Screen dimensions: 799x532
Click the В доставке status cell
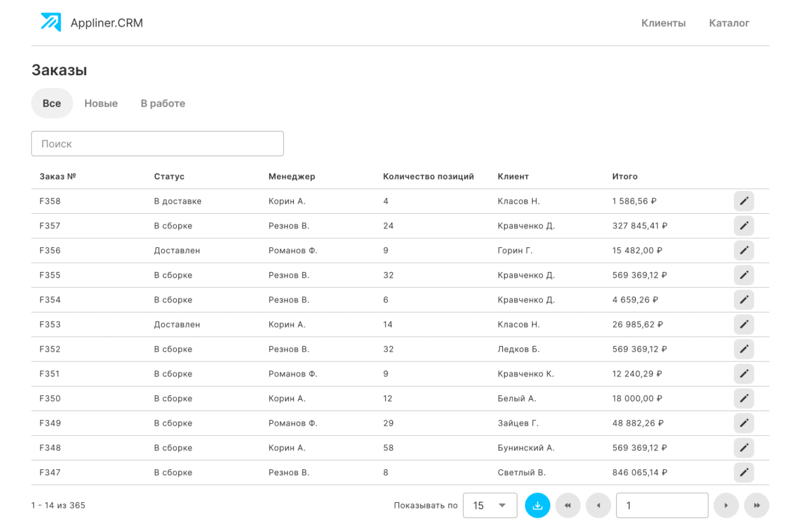(177, 201)
